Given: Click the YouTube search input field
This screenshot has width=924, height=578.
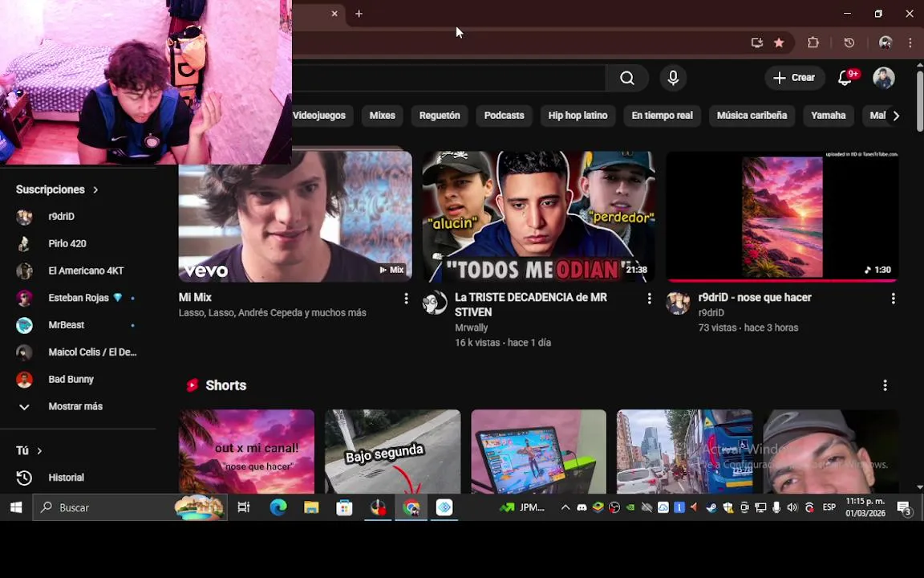Looking at the screenshot, I should (x=448, y=78).
